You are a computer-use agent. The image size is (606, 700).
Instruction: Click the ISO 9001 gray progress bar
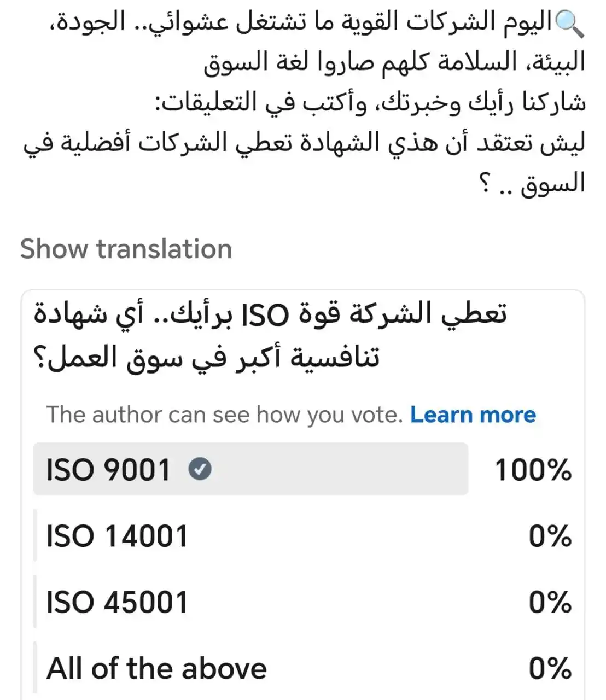(250, 469)
